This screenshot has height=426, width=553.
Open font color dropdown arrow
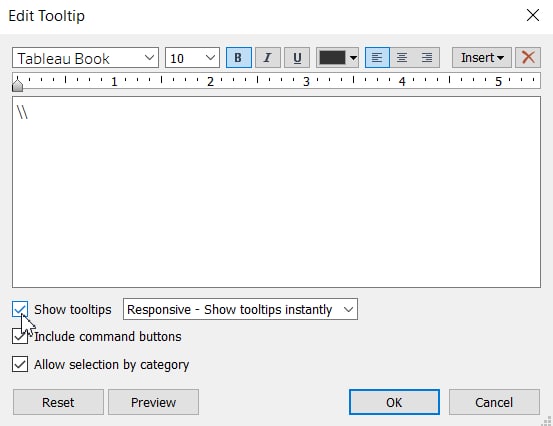click(353, 58)
